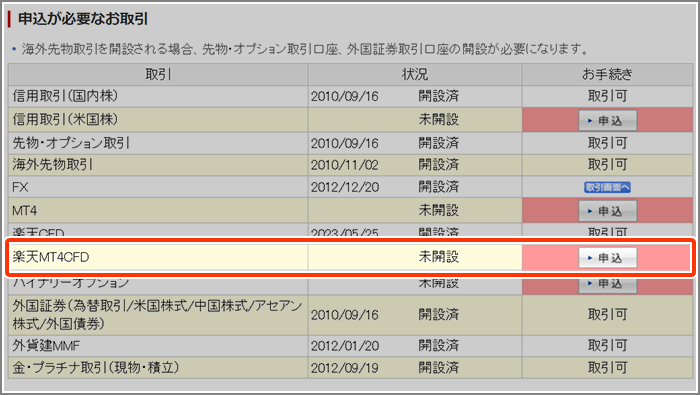
Task: Click 申込 button for 信用取引(米国株)
Action: point(608,121)
